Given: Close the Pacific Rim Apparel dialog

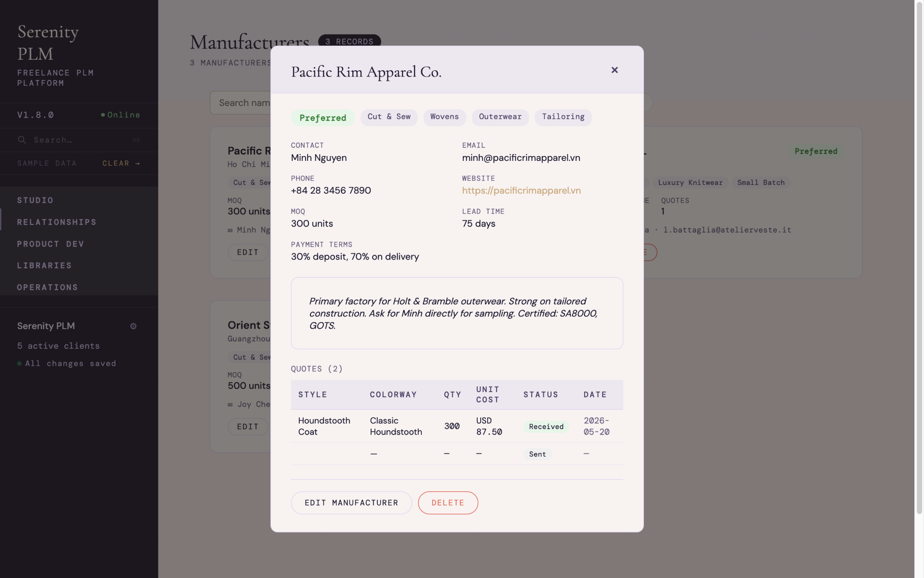Looking at the screenshot, I should point(615,70).
